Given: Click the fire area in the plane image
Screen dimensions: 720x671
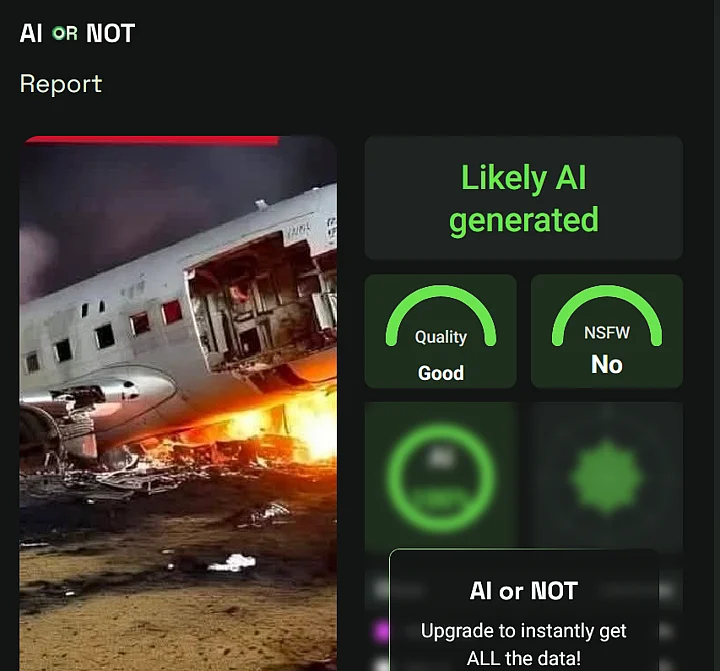Looking at the screenshot, I should [x=276, y=427].
